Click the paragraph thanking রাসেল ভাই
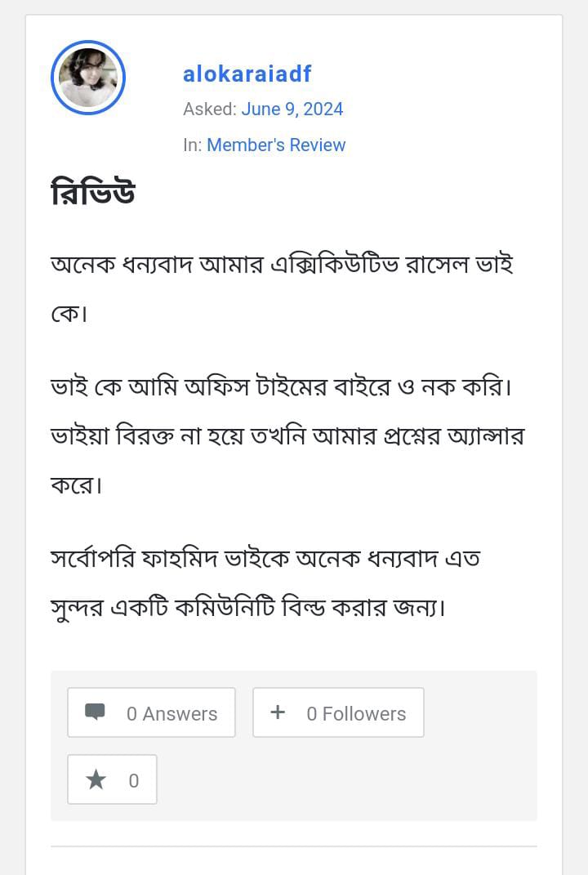Screen dimensions: 588x875 [x=282, y=266]
